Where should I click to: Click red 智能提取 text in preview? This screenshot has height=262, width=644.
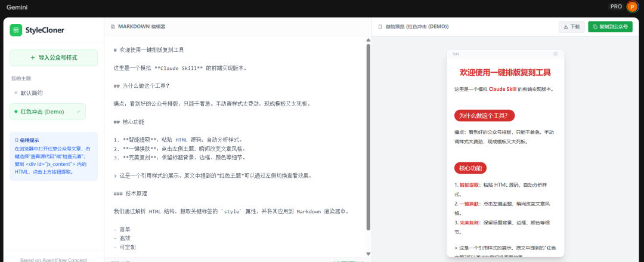[x=469, y=185]
